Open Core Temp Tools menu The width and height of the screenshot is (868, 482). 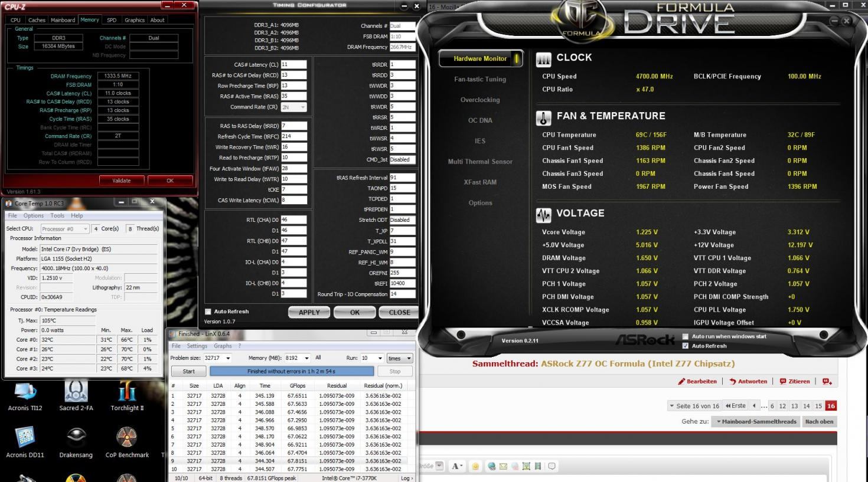(57, 216)
